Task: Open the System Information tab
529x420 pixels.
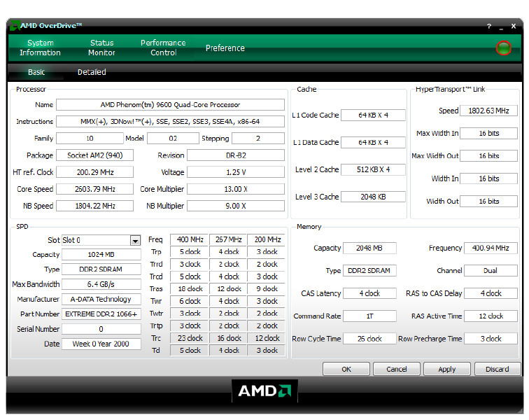Action: point(40,48)
